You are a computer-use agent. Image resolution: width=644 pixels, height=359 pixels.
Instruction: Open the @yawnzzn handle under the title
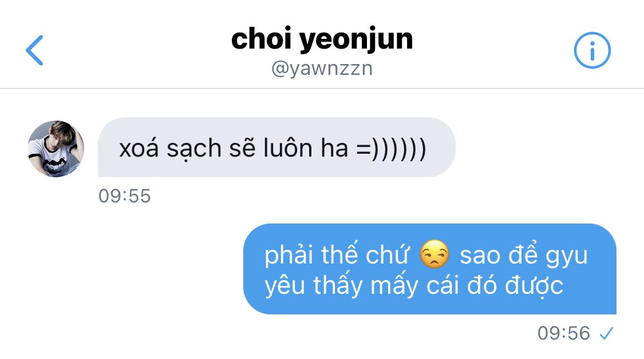322,69
